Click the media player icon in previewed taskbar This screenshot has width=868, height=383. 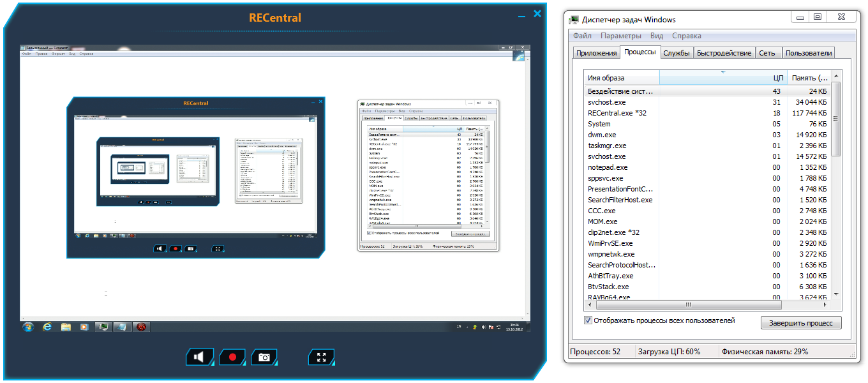pos(84,327)
